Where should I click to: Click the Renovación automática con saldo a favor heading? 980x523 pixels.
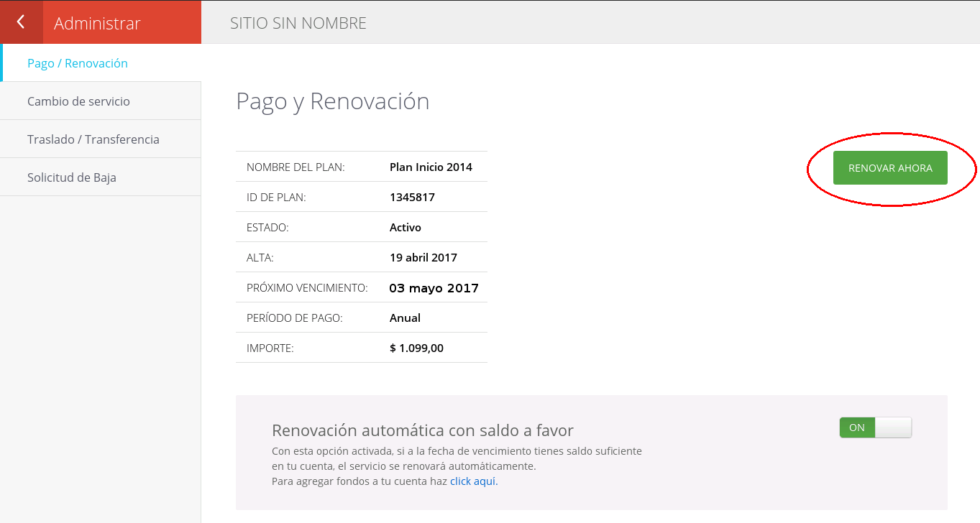click(423, 430)
